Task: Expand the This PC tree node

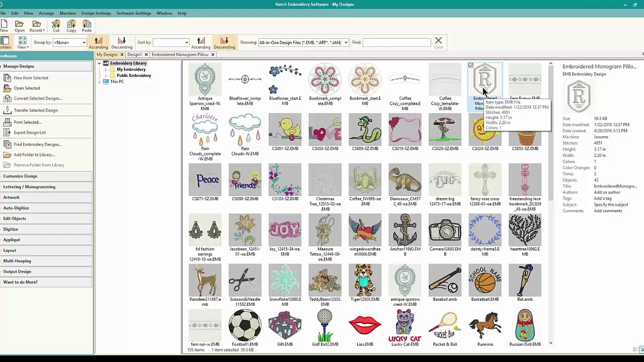Action: tap(100, 81)
